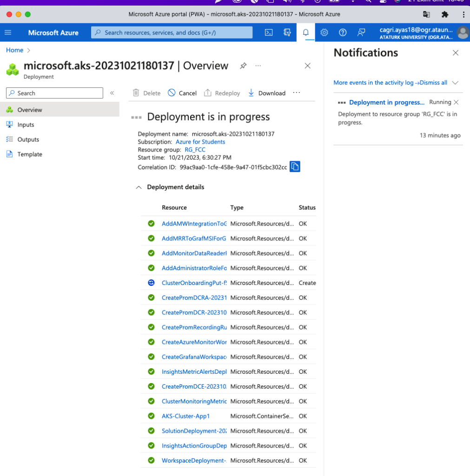Download the deployment details

pos(267,93)
